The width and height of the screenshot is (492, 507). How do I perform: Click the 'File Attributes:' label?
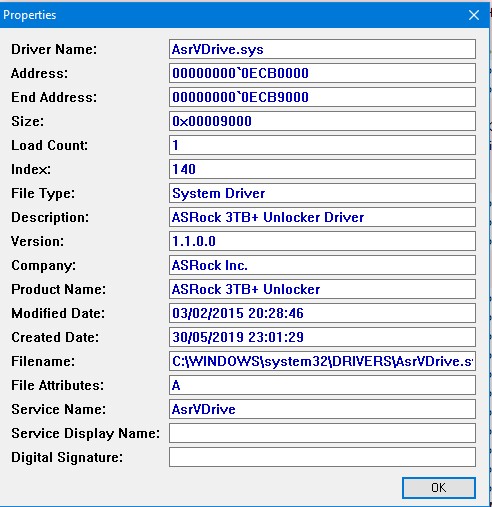click(x=57, y=385)
